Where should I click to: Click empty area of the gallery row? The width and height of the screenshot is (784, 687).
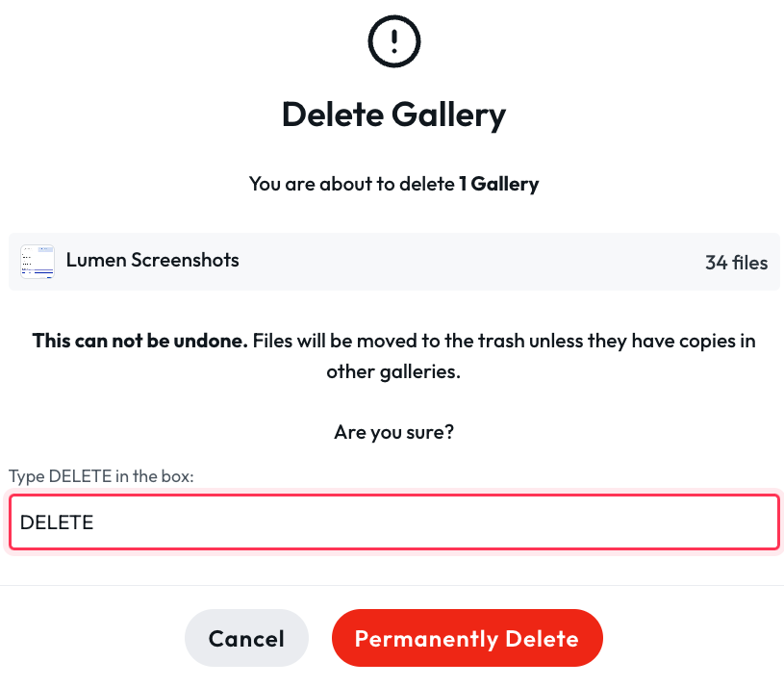click(x=470, y=262)
